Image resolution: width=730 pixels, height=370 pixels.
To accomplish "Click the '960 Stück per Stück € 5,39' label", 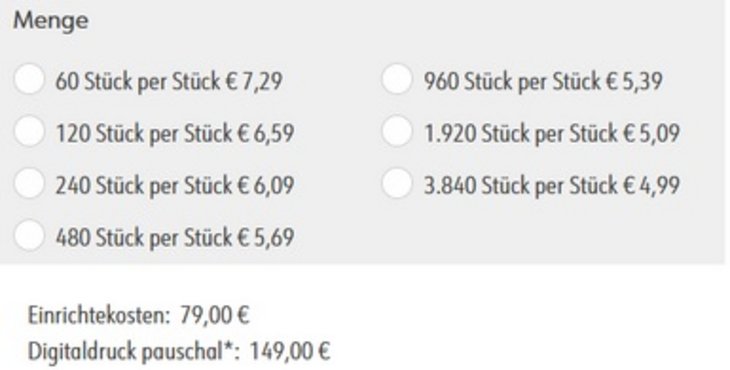I will (x=543, y=81).
